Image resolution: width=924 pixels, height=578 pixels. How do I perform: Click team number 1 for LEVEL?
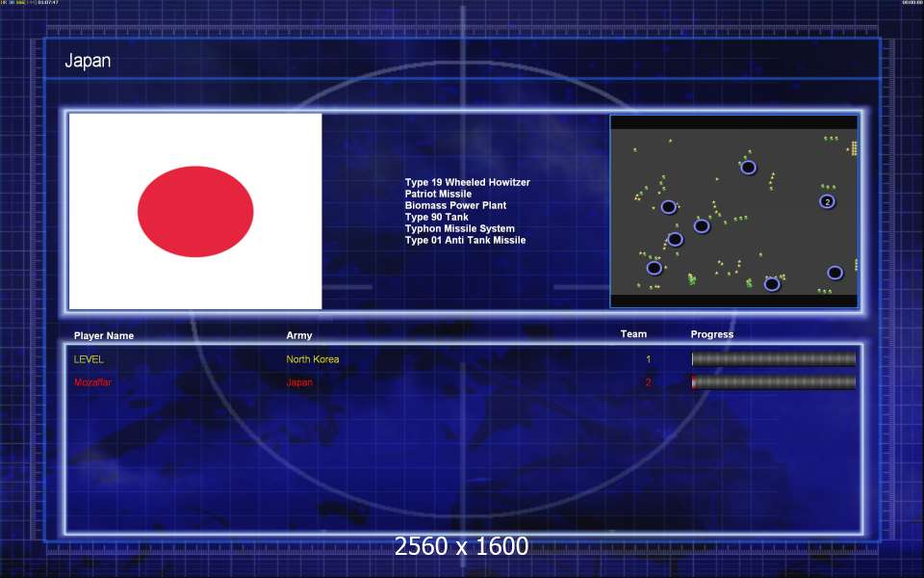(648, 359)
